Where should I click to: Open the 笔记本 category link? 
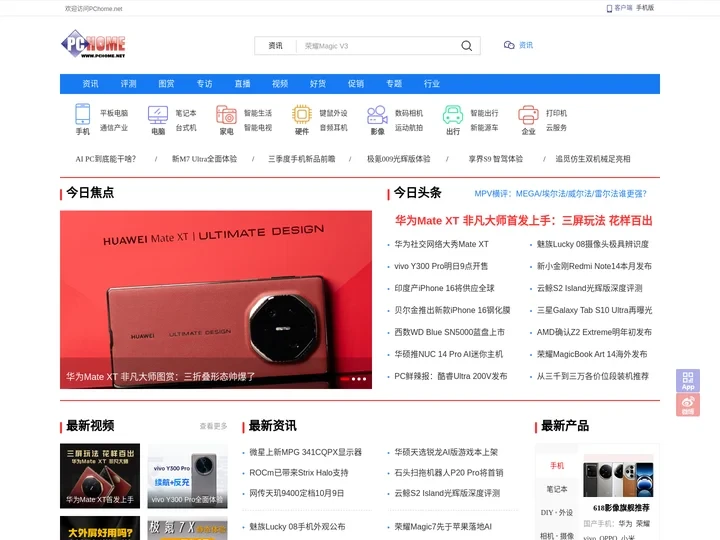tap(186, 113)
